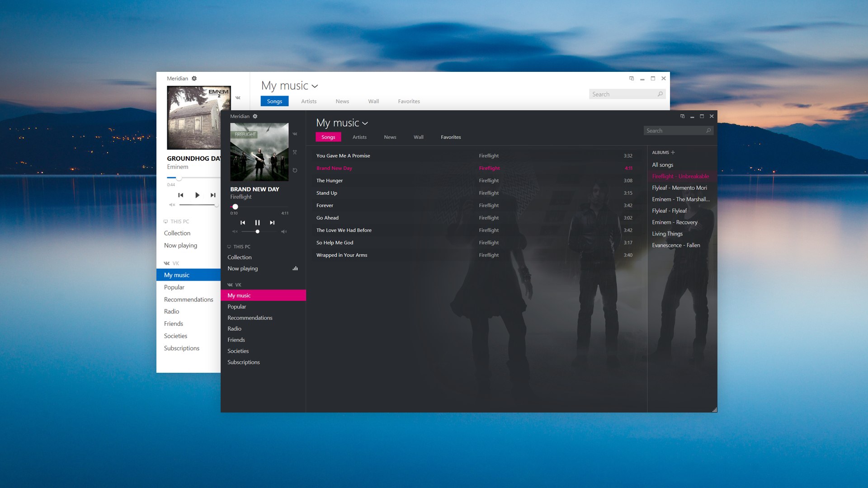Select Fireflight - Unbreakable album filter

(x=679, y=176)
